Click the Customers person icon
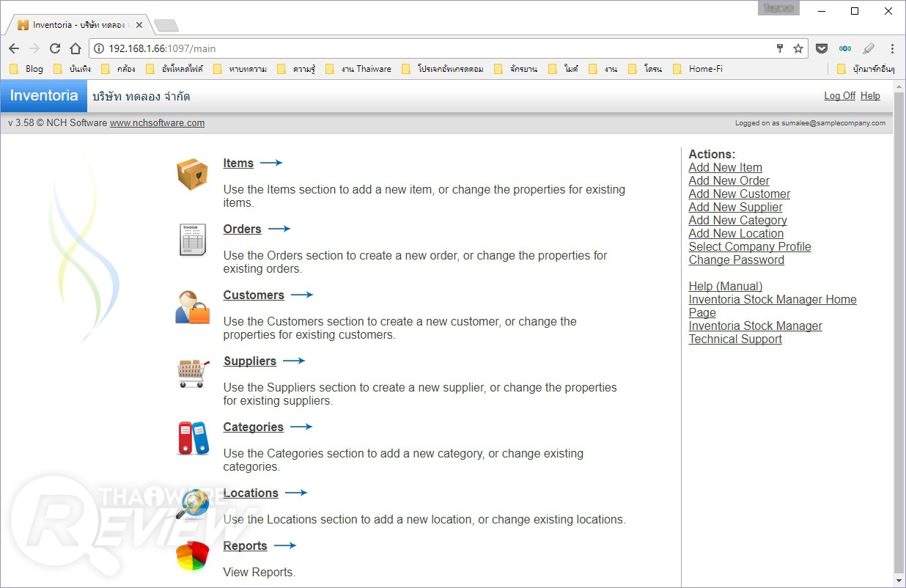 pyautogui.click(x=192, y=307)
